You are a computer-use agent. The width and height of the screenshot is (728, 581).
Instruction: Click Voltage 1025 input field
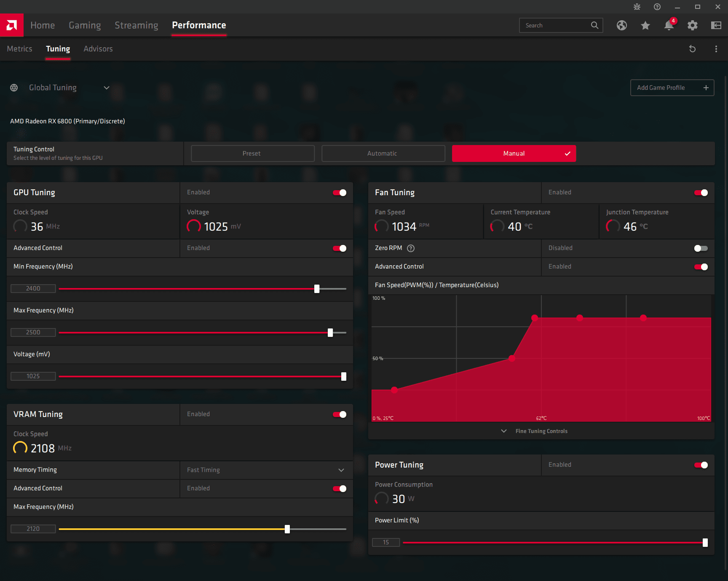[x=33, y=376]
